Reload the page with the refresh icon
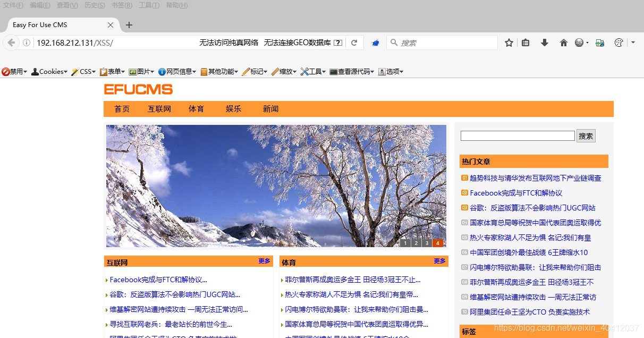The image size is (644, 338). tap(354, 43)
